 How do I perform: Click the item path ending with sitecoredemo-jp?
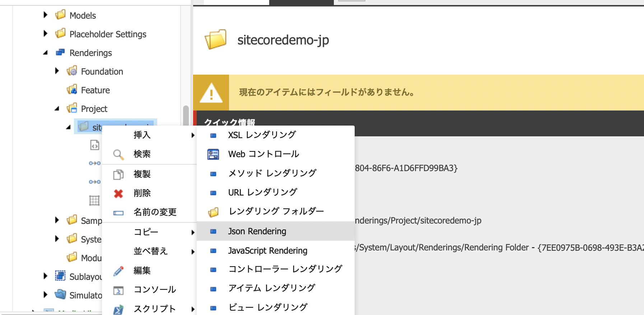click(418, 220)
